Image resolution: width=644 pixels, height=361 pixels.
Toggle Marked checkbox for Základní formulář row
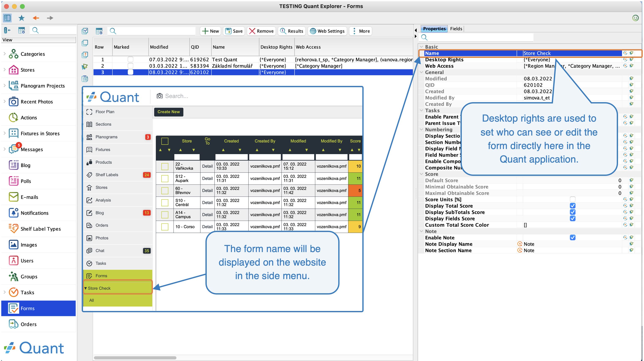pos(130,66)
